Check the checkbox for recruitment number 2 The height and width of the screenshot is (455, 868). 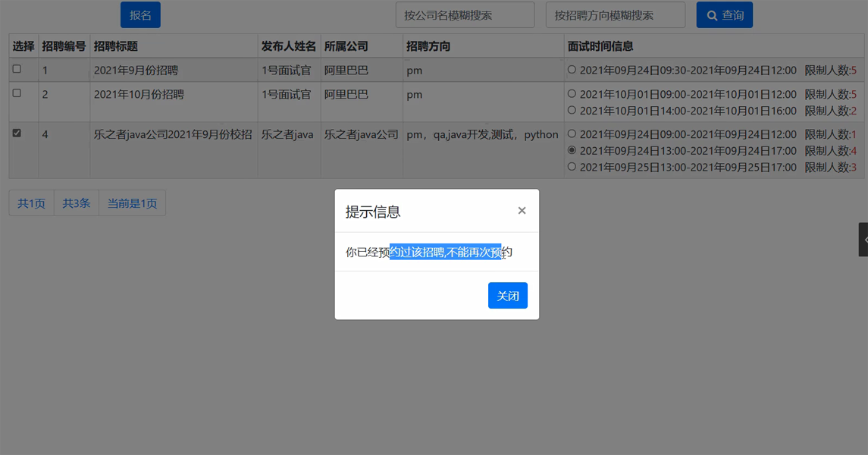tap(17, 93)
